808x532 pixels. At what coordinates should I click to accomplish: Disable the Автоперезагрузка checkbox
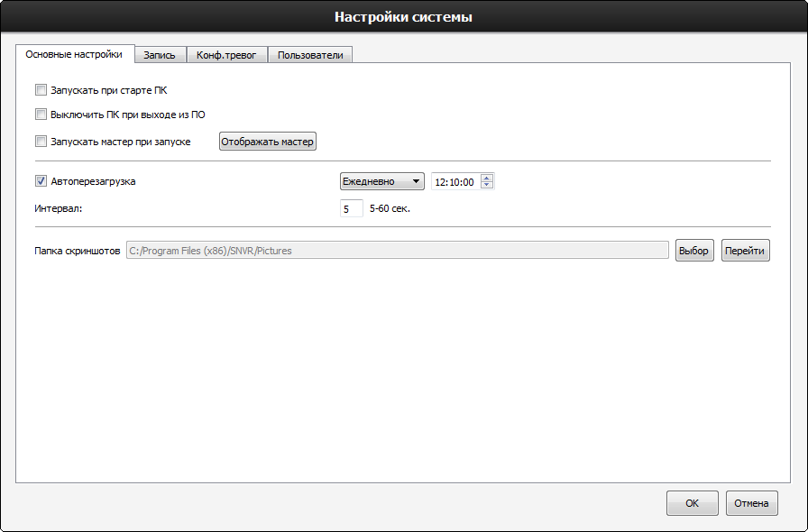pyautogui.click(x=41, y=181)
